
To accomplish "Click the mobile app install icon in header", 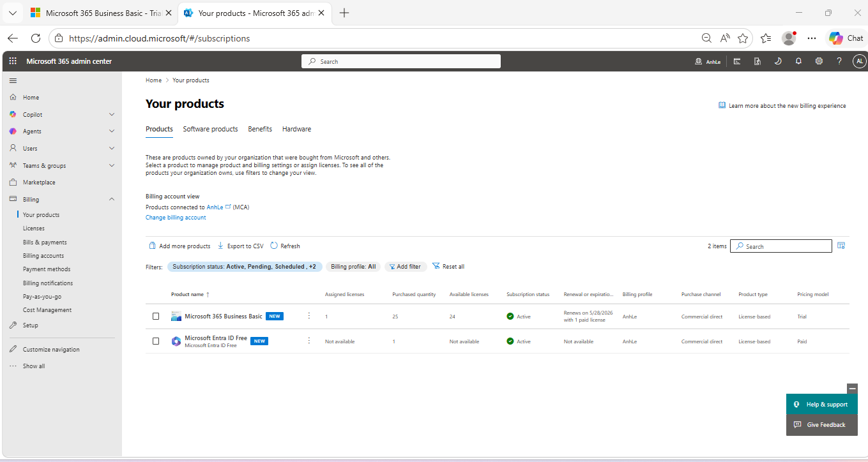I will coord(758,61).
